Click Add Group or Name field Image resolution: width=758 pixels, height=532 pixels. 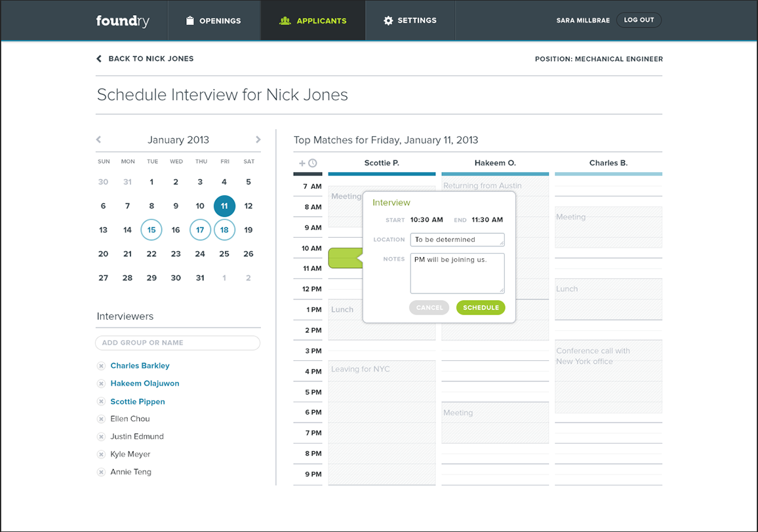(x=178, y=343)
